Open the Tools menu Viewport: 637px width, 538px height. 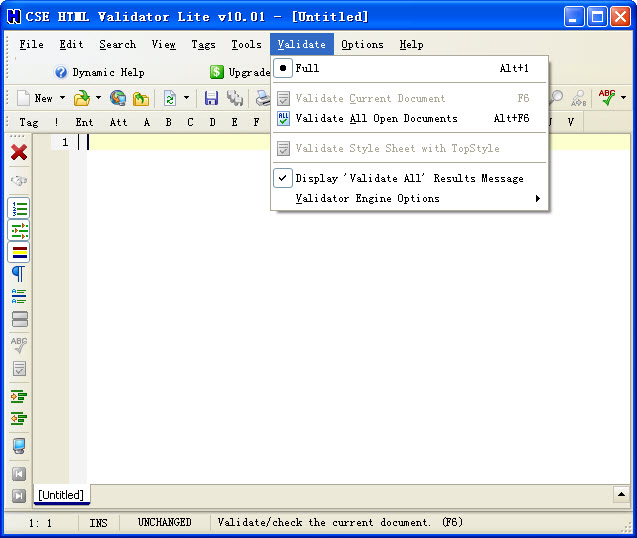click(x=246, y=44)
